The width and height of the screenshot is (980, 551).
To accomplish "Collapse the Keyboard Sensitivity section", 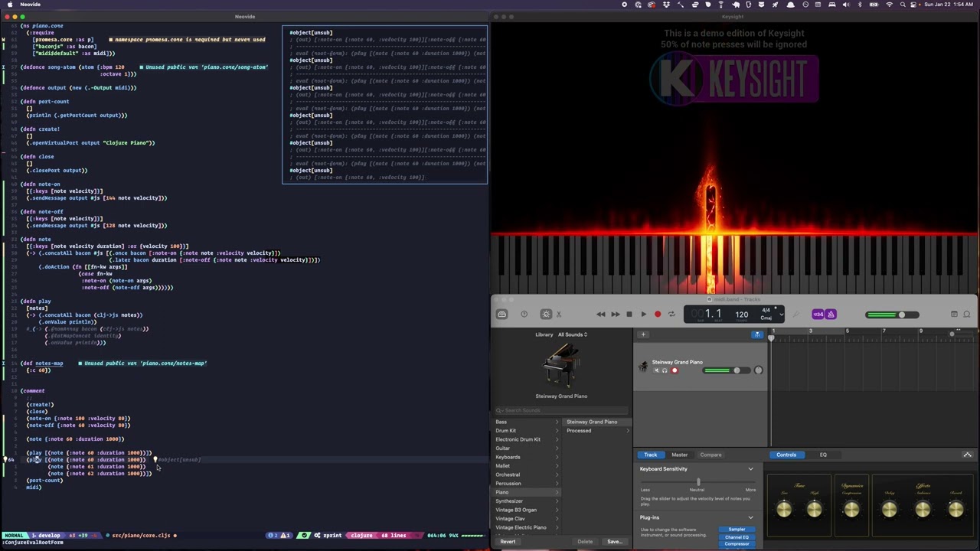I will click(x=750, y=469).
